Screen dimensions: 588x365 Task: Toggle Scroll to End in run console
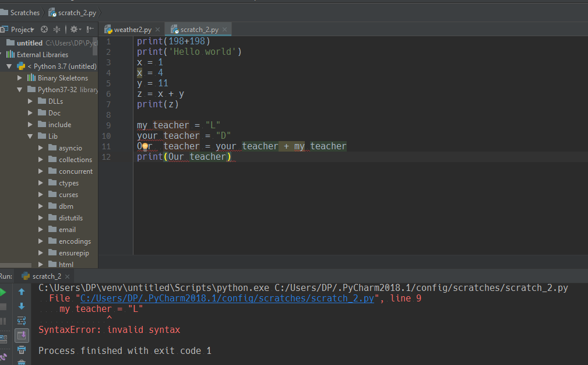22,335
